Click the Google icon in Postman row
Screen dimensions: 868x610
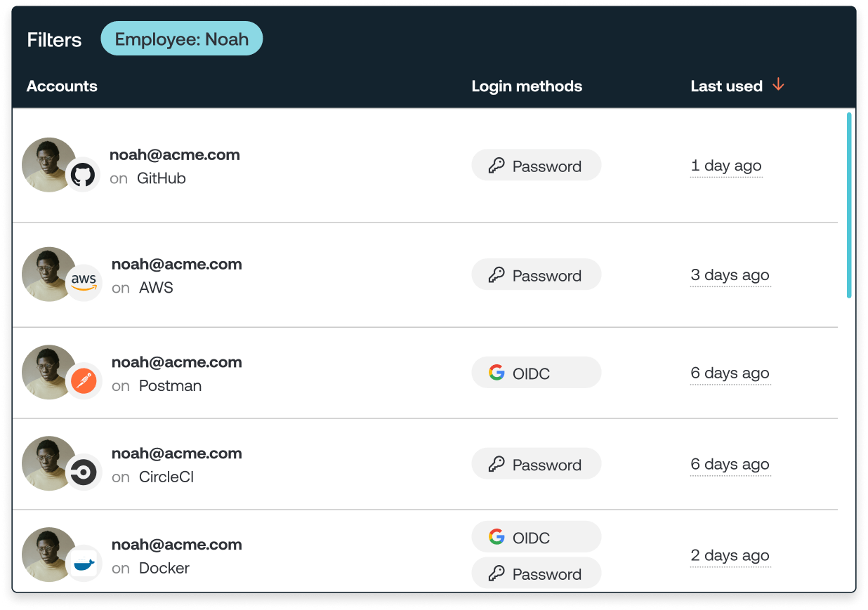click(497, 373)
